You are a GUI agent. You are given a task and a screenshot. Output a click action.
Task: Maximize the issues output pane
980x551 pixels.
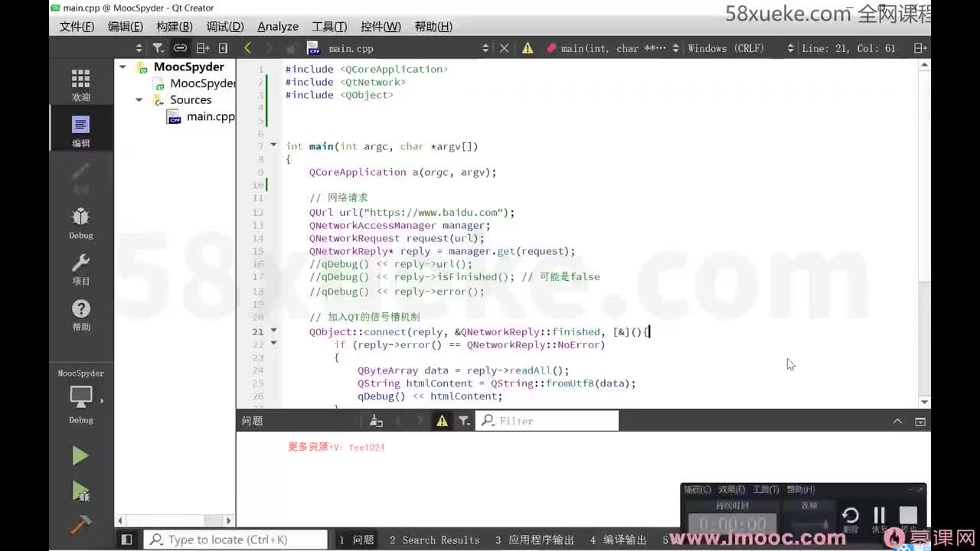point(920,421)
